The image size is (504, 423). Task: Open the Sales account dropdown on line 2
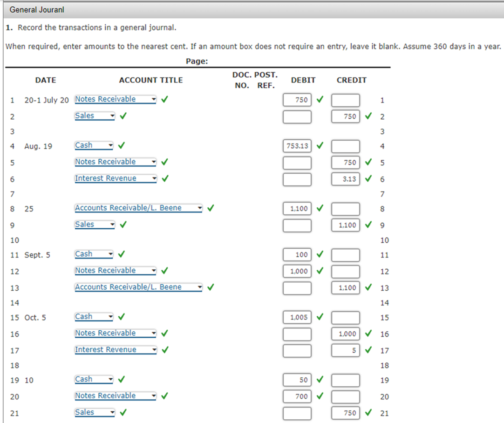(111, 115)
